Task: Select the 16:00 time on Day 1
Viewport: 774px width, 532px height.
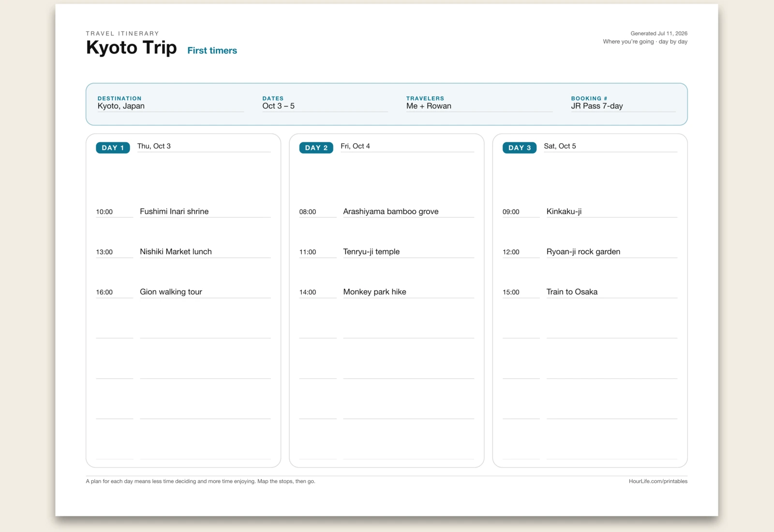Action: click(x=114, y=292)
